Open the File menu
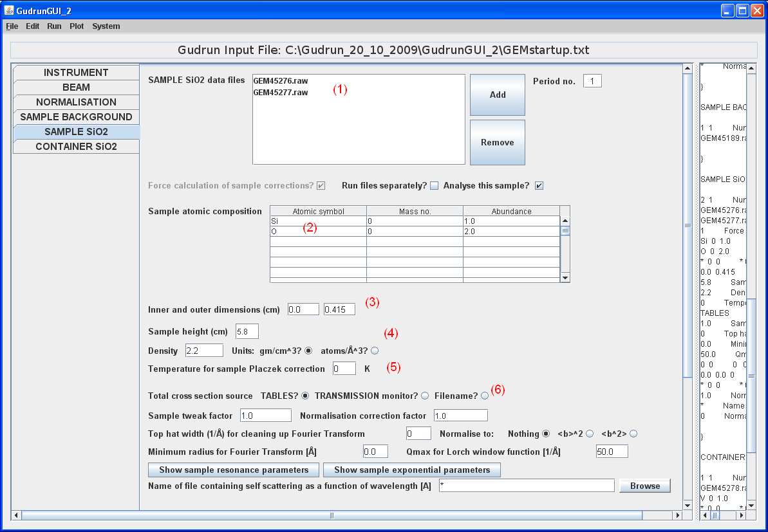The width and height of the screenshot is (768, 532). pos(12,26)
